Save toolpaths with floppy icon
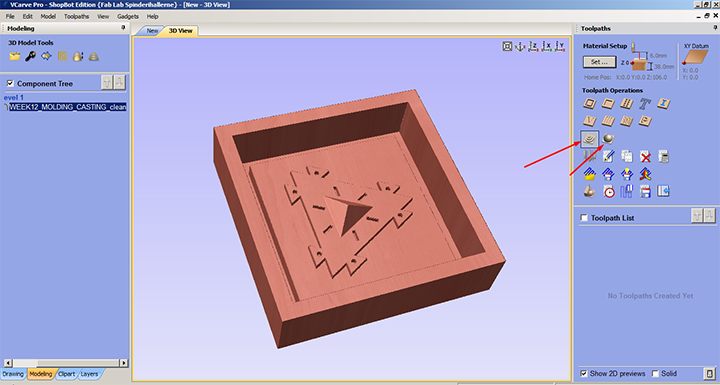 pos(645,192)
